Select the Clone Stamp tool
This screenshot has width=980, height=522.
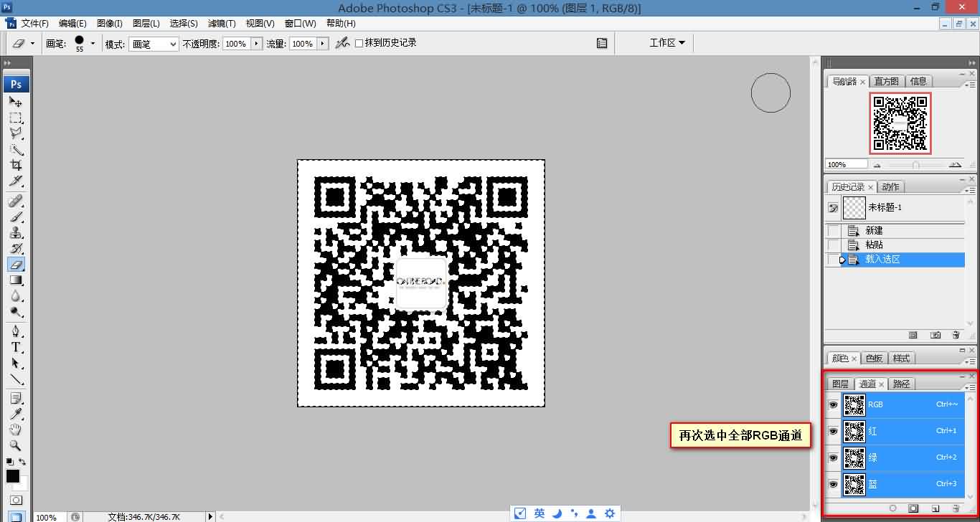tap(16, 232)
